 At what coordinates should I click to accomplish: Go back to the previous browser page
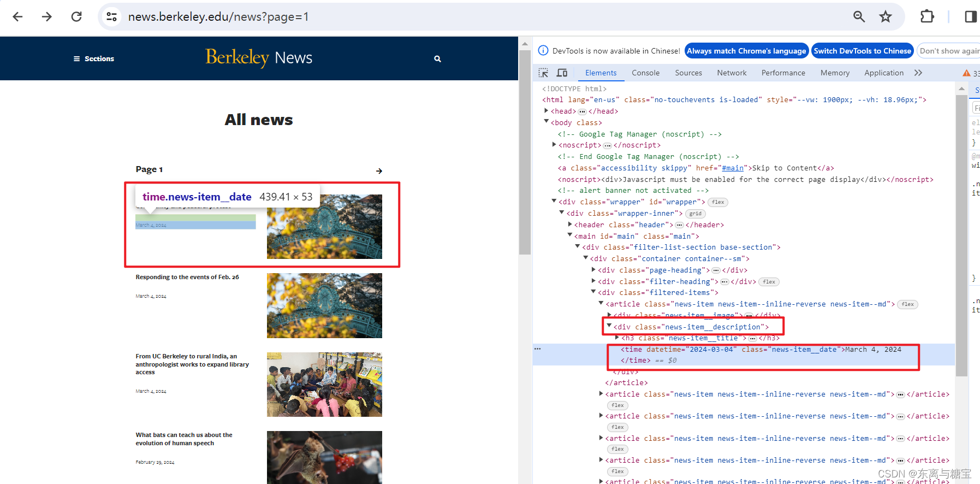pos(17,17)
